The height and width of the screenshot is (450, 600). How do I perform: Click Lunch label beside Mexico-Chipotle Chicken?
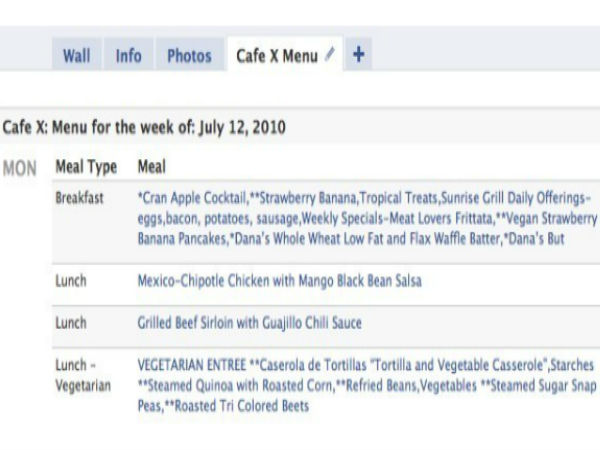72,281
